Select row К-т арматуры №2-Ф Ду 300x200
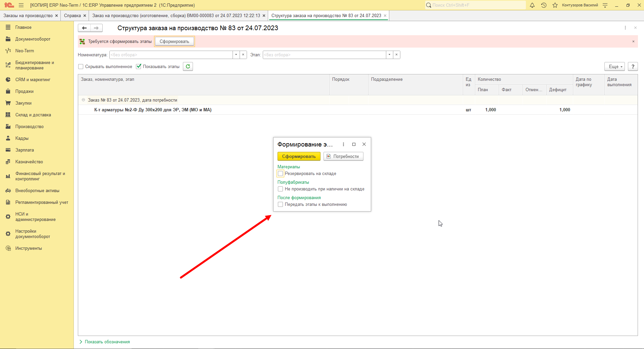Viewport: 644px width, 349px height. pos(358,110)
